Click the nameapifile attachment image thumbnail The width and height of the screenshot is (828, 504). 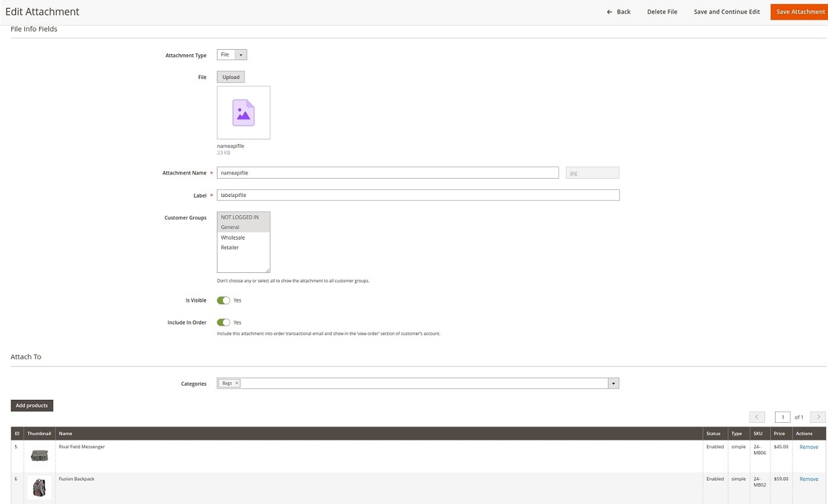click(x=243, y=112)
